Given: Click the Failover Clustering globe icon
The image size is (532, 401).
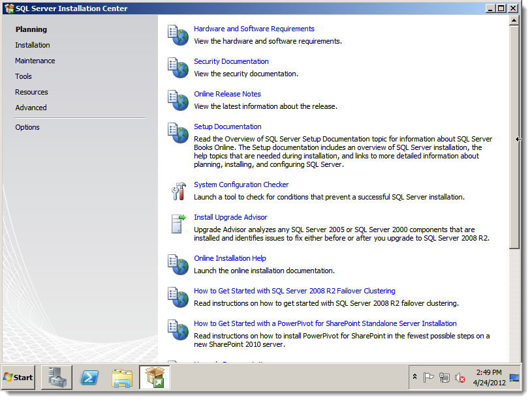Looking at the screenshot, I should [178, 297].
